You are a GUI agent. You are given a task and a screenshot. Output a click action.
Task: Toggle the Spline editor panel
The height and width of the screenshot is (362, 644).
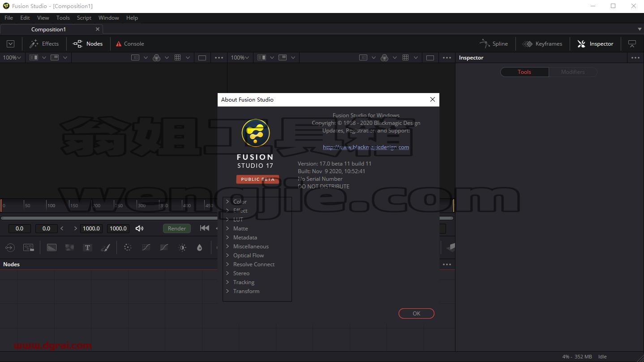(494, 44)
